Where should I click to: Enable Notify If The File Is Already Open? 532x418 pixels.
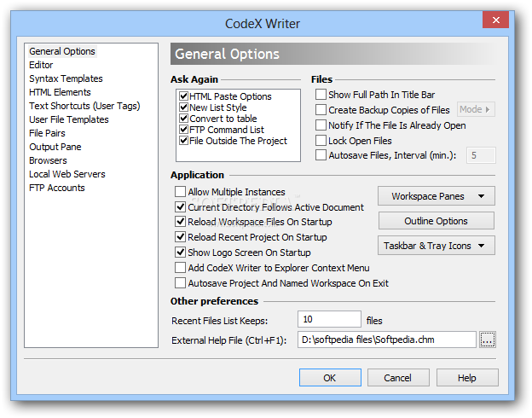click(x=321, y=125)
